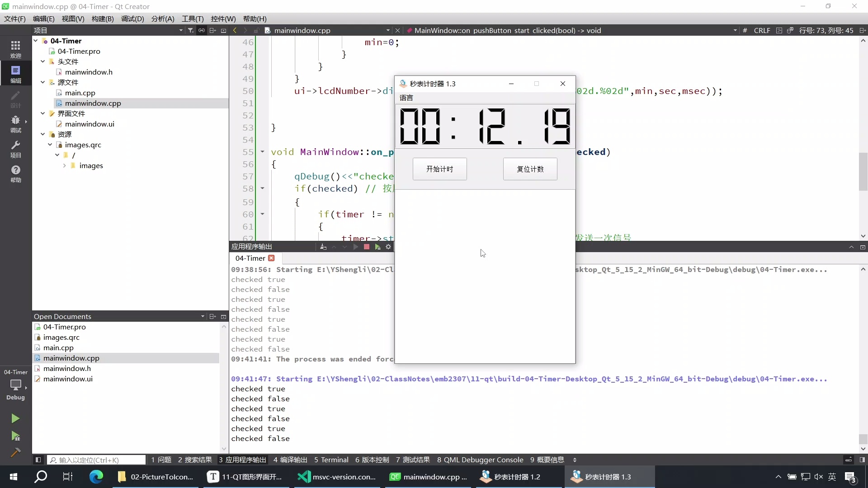Open the Help (帮助) mode
Viewport: 868px width, 488px height.
pyautogui.click(x=15, y=173)
